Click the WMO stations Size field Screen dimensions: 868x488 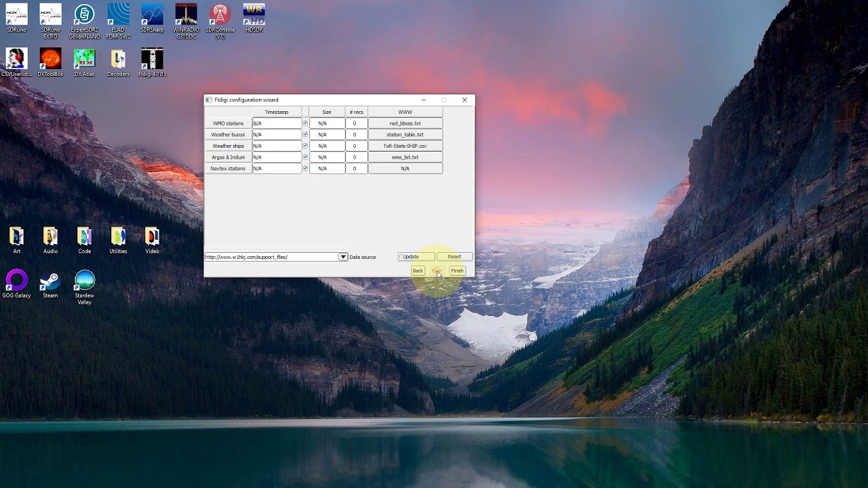pos(327,123)
